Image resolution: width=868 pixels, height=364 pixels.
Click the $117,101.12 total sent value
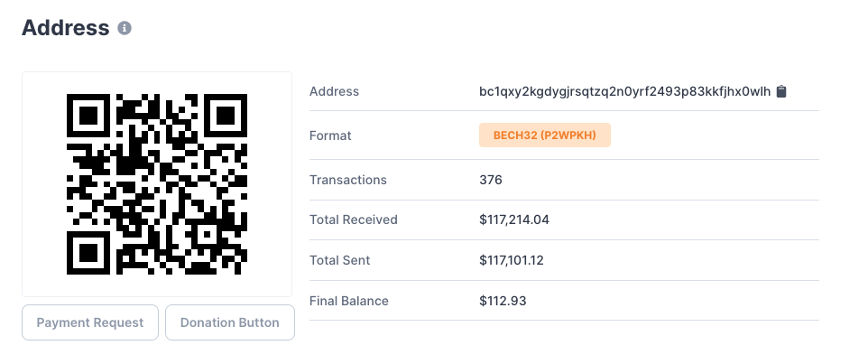click(514, 260)
